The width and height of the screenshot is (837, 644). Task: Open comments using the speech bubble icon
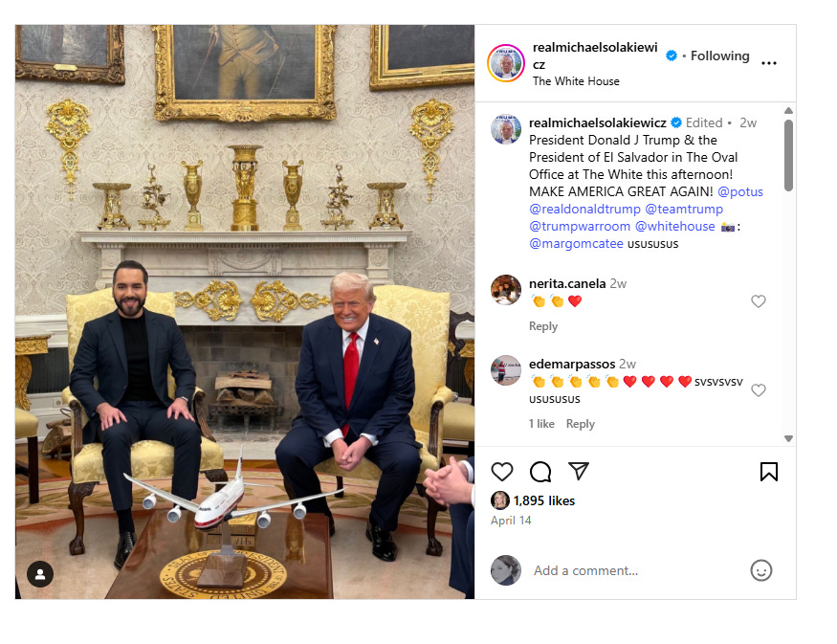click(540, 472)
